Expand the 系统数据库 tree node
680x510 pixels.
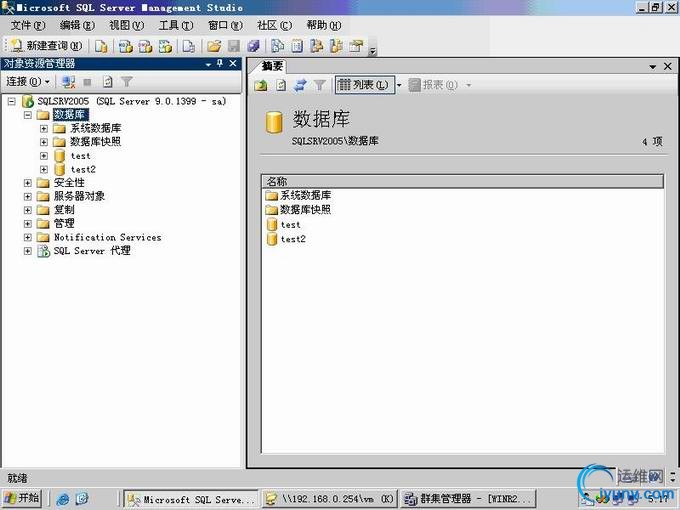click(44, 128)
